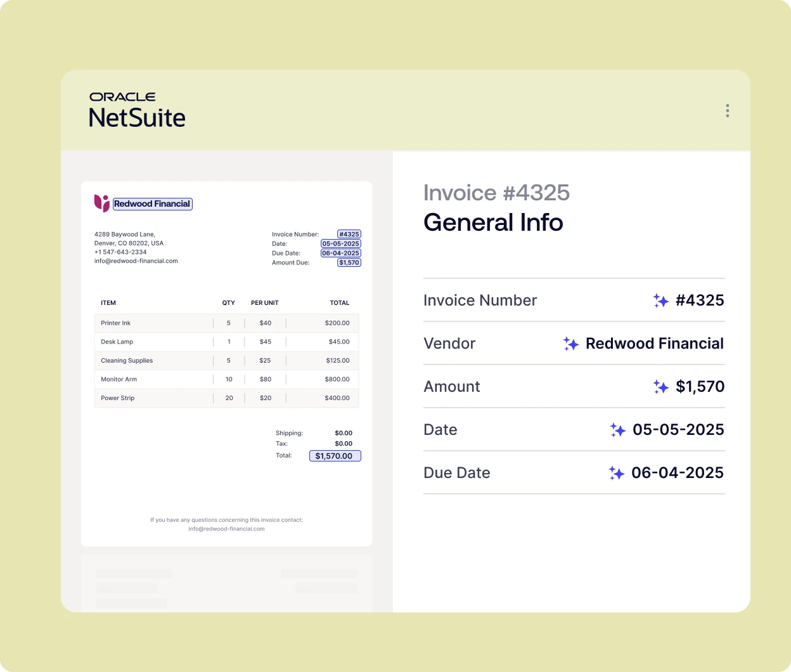Select highlighted Redwood Financial vendor name on invoice
791x672 pixels.
tap(152, 204)
